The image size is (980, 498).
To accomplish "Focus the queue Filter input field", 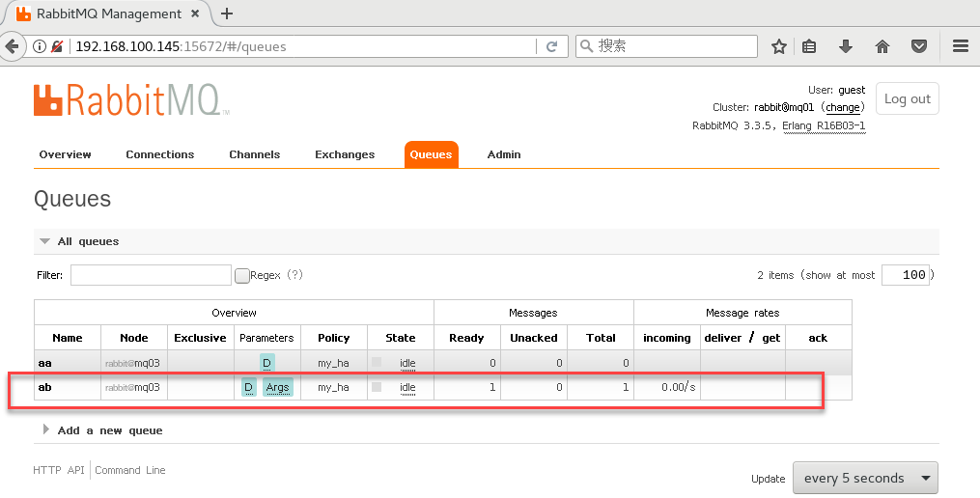I will pos(151,275).
